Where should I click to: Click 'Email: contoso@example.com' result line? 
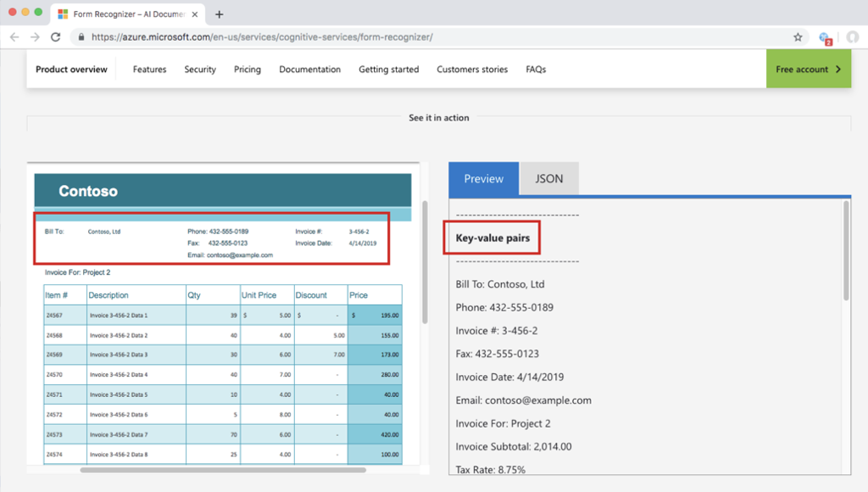point(523,400)
